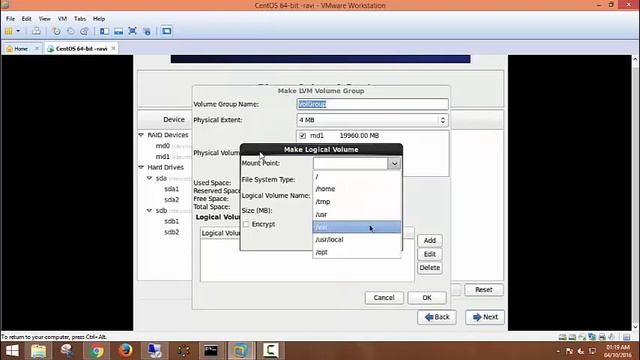
Task: Uncheck the md1 physical volume checkbox
Action: pos(302,136)
